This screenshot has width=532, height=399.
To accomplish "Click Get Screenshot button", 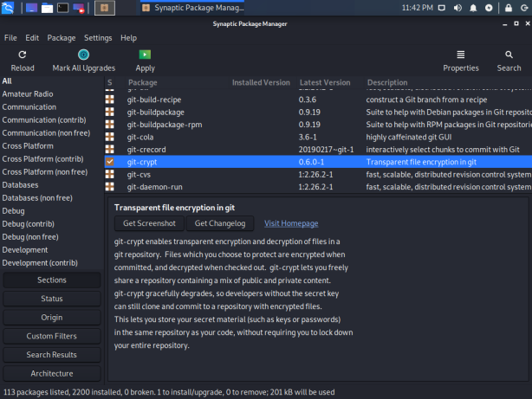I will pyautogui.click(x=149, y=223).
